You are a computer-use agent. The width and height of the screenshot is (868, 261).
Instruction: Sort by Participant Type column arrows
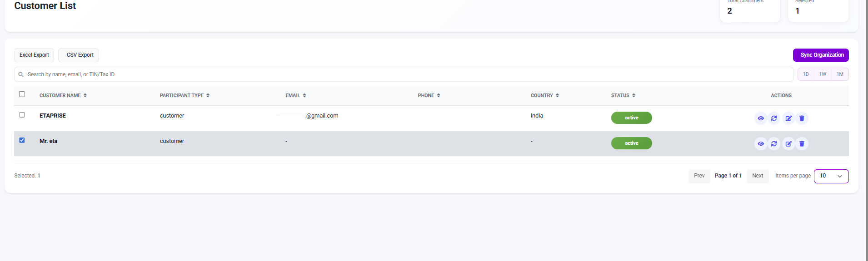[208, 95]
